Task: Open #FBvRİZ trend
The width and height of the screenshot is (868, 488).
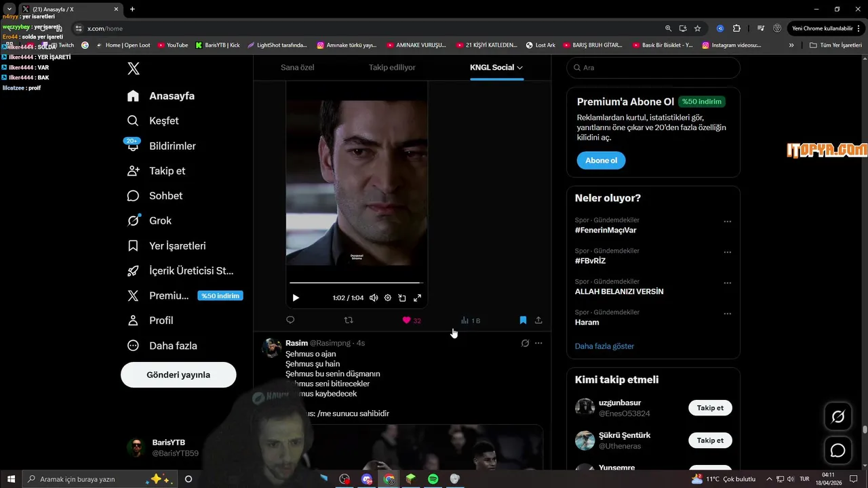Action: (x=590, y=260)
